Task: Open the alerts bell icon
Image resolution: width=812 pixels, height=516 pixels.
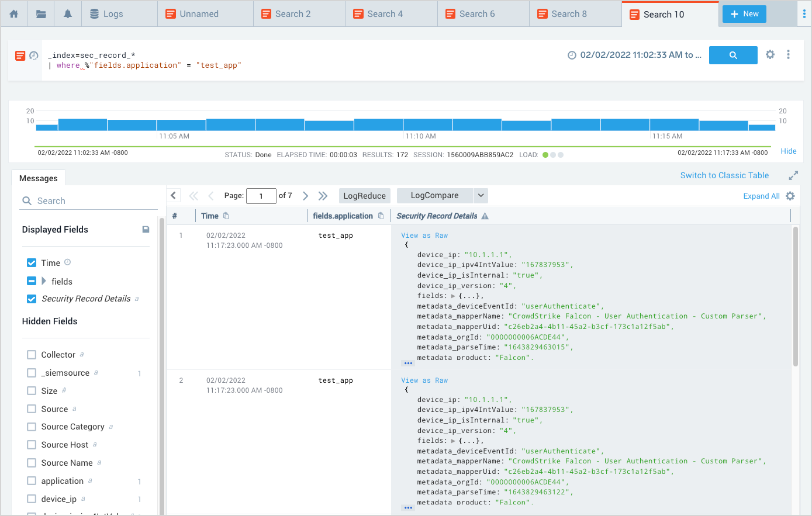Action: [x=68, y=14]
